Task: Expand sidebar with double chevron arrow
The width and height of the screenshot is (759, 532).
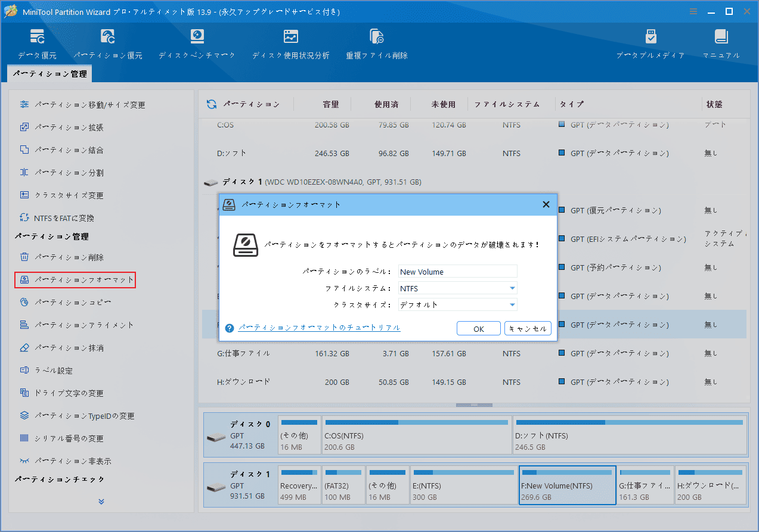Action: 101,502
